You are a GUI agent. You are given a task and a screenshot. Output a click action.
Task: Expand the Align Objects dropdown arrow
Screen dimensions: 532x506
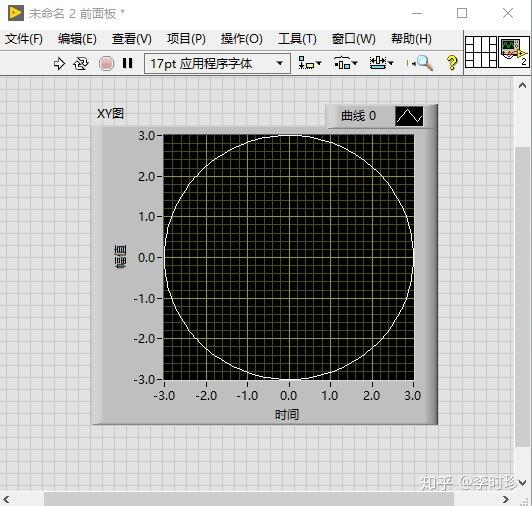318,63
